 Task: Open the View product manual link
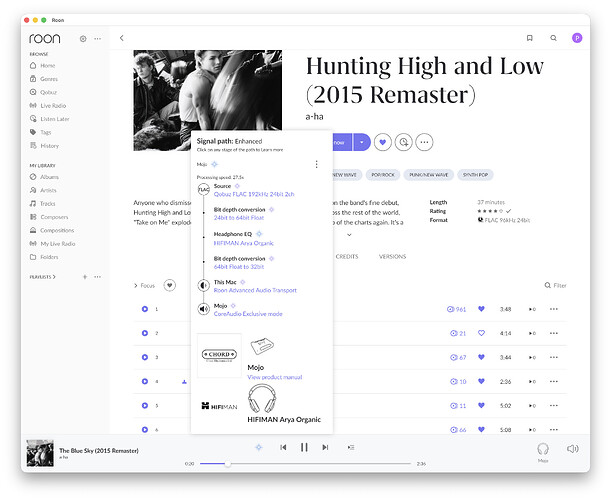(x=274, y=377)
